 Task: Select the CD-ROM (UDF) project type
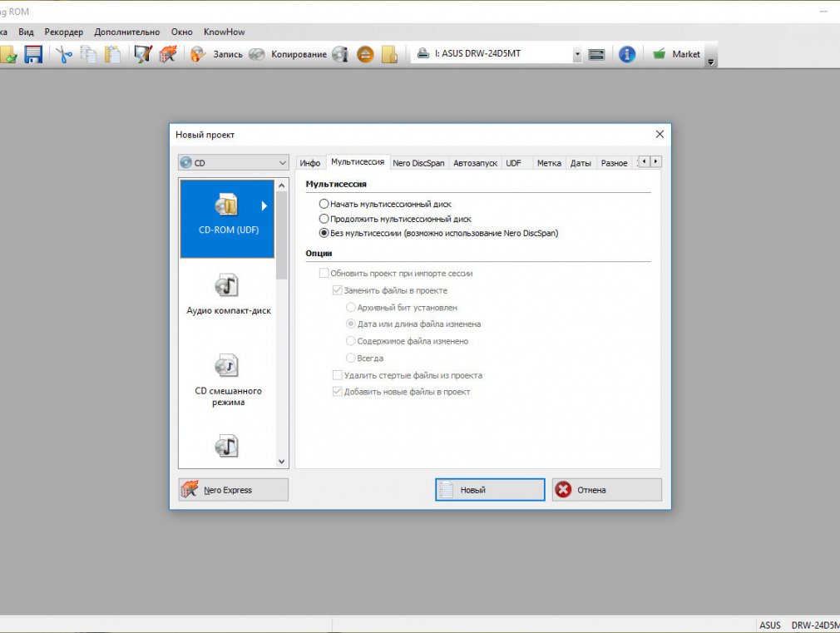[227, 219]
